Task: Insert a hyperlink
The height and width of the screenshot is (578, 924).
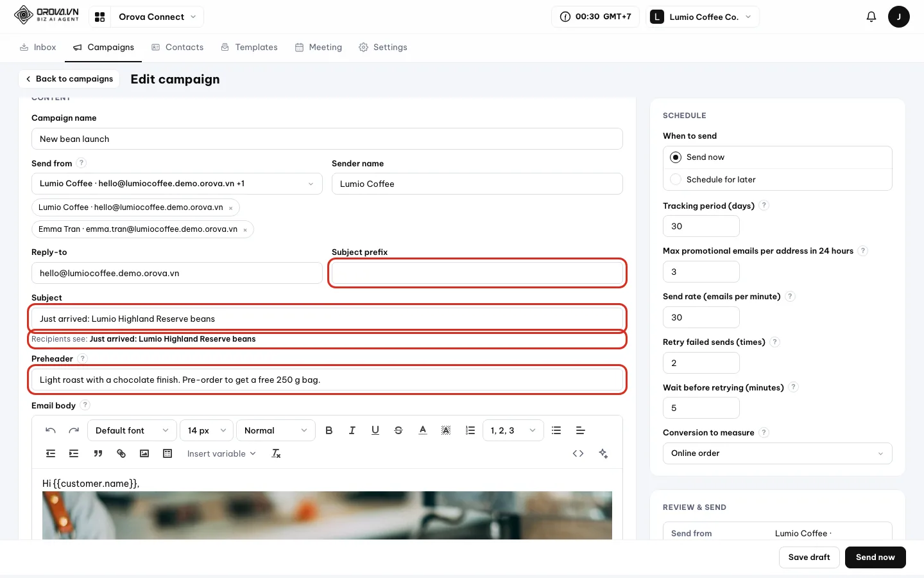Action: point(121,453)
